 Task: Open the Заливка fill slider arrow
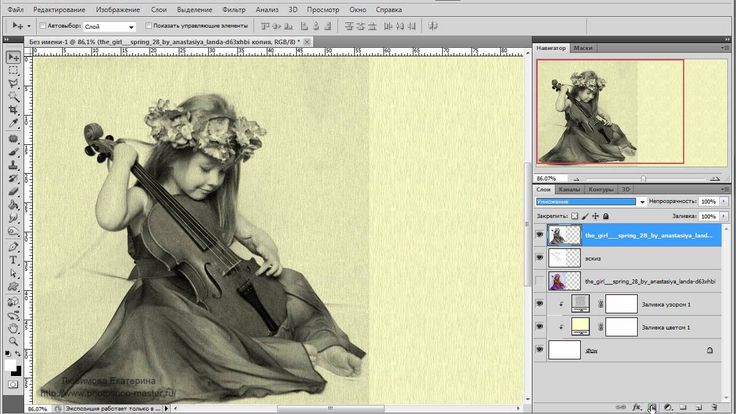pyautogui.click(x=723, y=216)
